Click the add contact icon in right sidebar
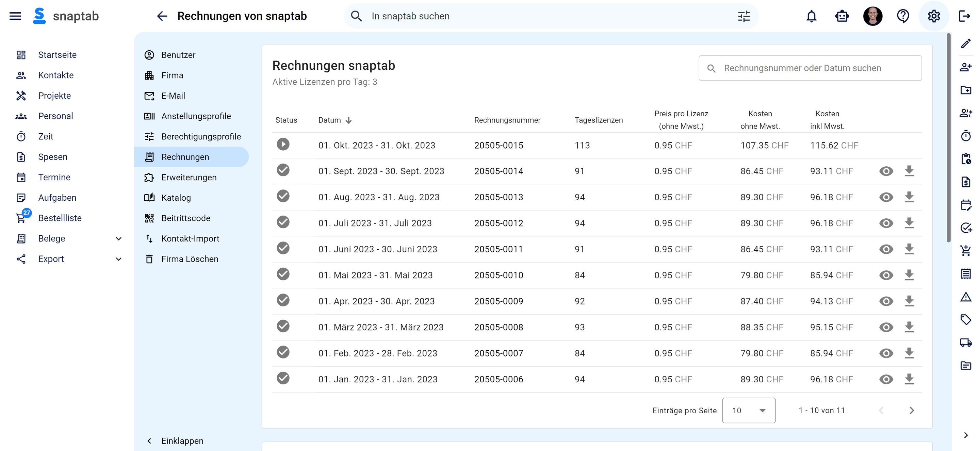The height and width of the screenshot is (451, 980). pyautogui.click(x=966, y=67)
